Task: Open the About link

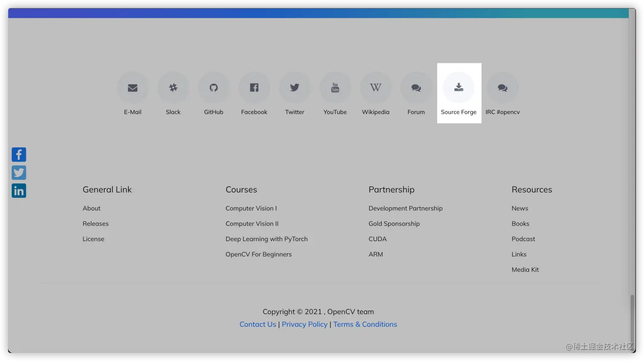Action: pyautogui.click(x=92, y=208)
